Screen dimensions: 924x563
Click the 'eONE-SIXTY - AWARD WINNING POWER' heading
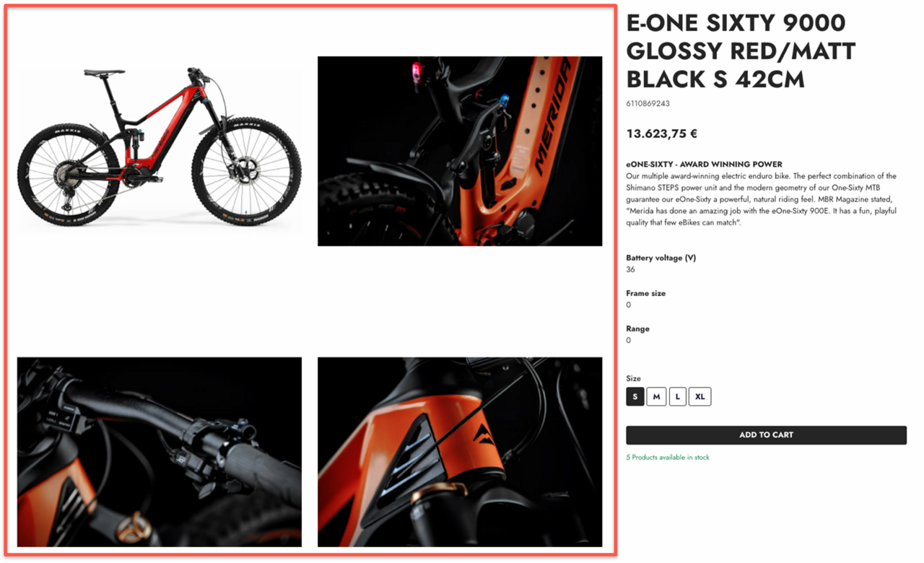tap(704, 165)
